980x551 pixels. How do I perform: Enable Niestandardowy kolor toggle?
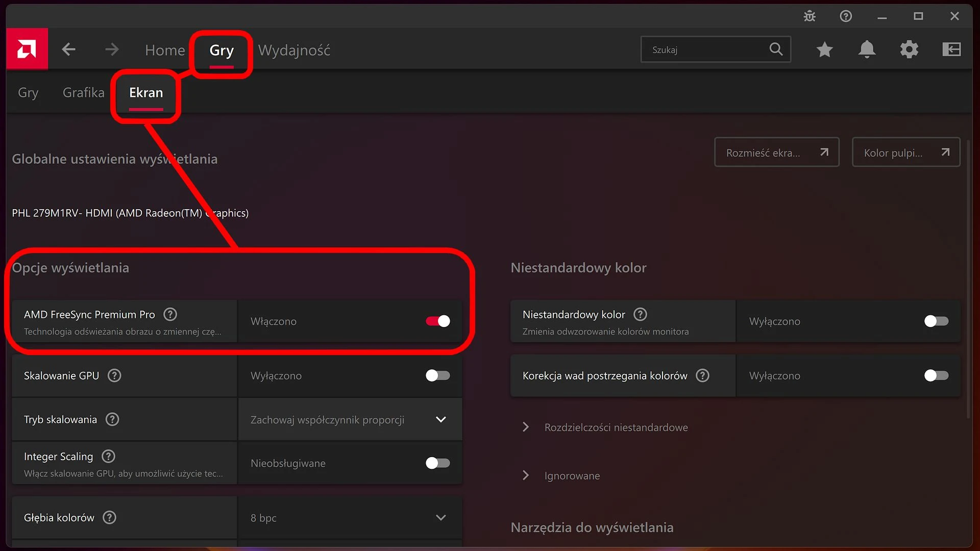(x=936, y=321)
